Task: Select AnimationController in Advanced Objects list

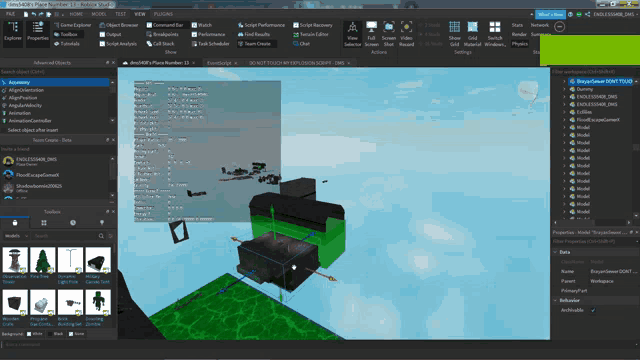Action: click(55, 121)
